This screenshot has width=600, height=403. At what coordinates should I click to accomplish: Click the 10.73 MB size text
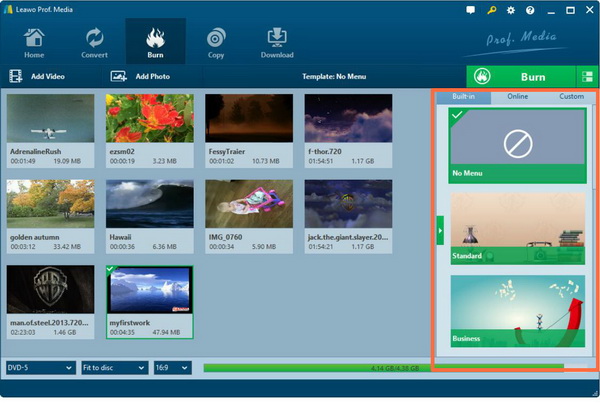point(266,161)
